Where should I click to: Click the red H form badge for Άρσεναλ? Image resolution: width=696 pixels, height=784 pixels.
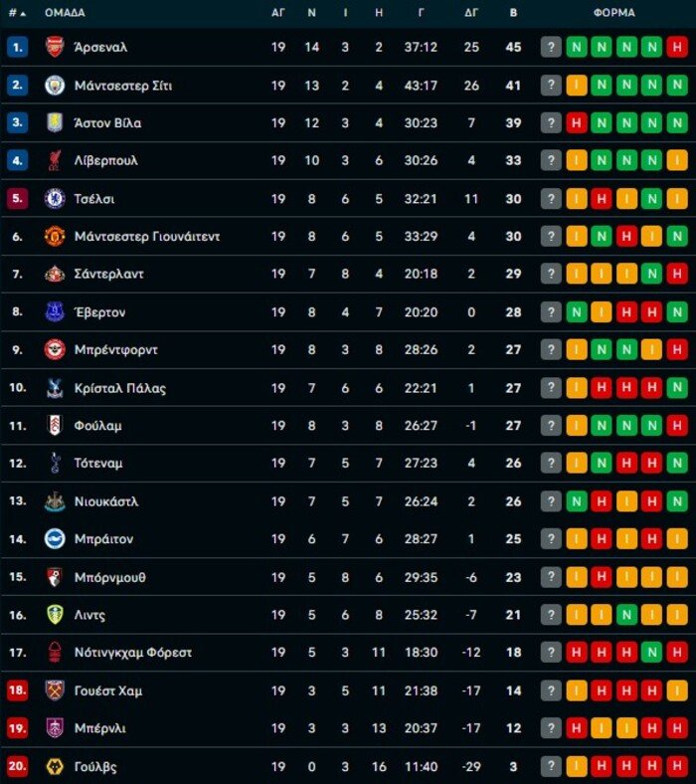click(677, 47)
